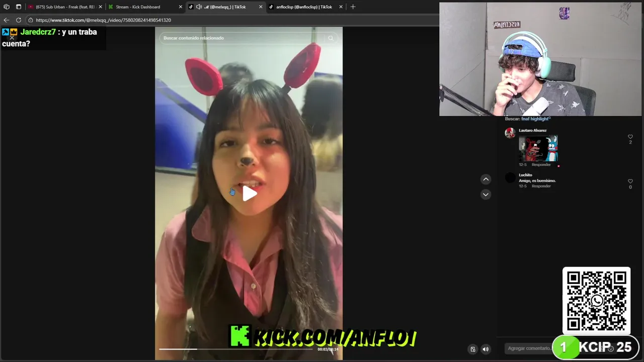The height and width of the screenshot is (362, 644).
Task: Like Luchito's comment
Action: pos(630,181)
